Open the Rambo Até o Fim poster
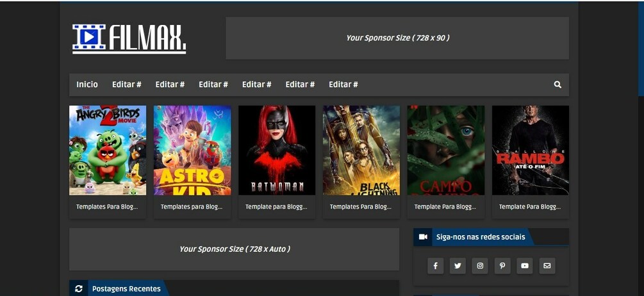Viewport: 644px width, 296px height. pos(531,151)
